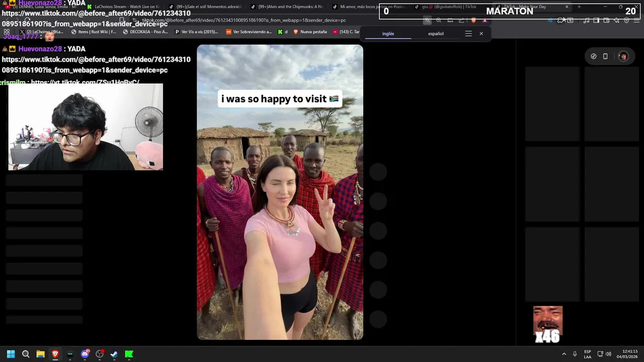Switch to giuliatoffolii TikTok tab
Image resolution: width=644 pixels, height=362 pixels.
[450, 7]
